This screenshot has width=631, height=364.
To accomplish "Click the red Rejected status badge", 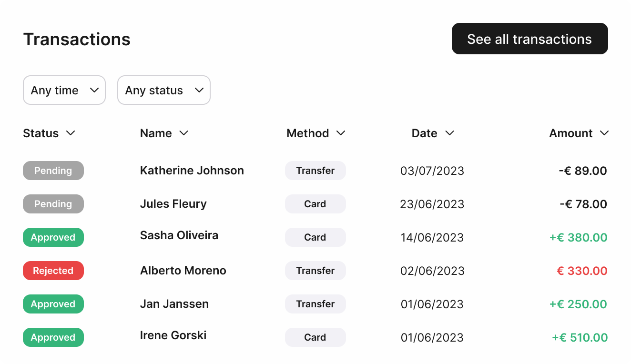I will [53, 271].
